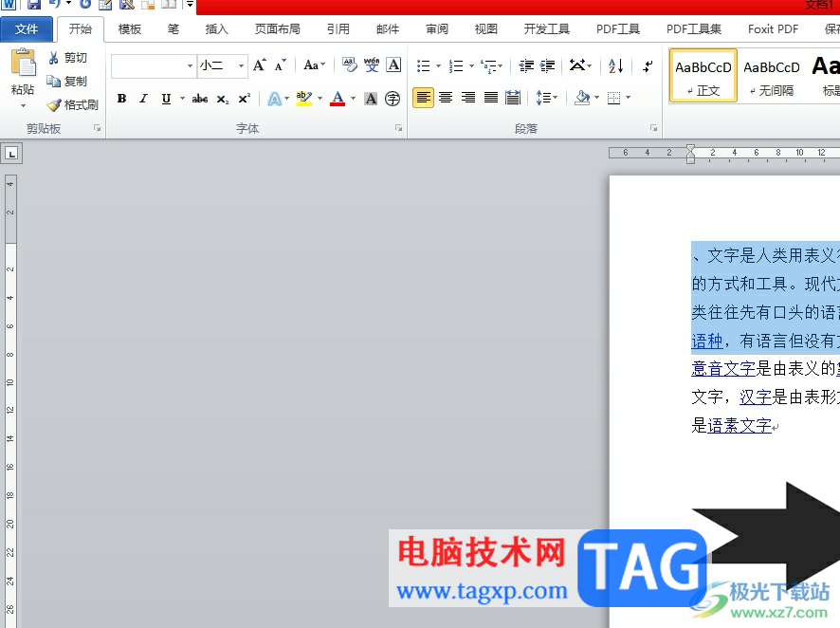The image size is (840, 628).
Task: Switch to the 审阅 Review tab
Action: (437, 29)
